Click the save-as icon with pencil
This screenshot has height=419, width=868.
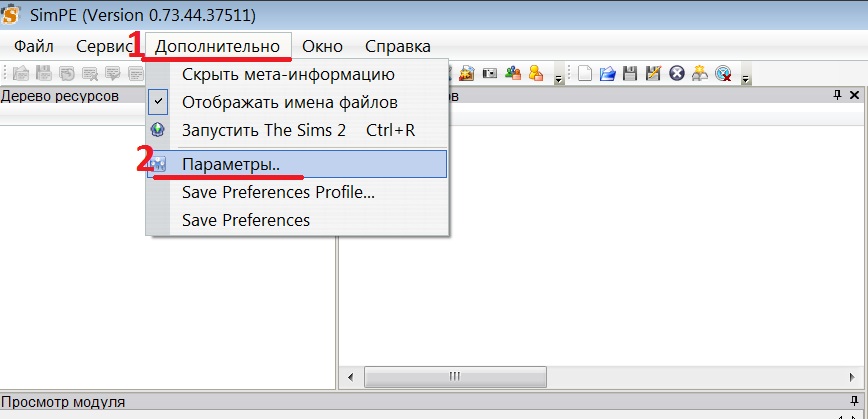tap(653, 73)
